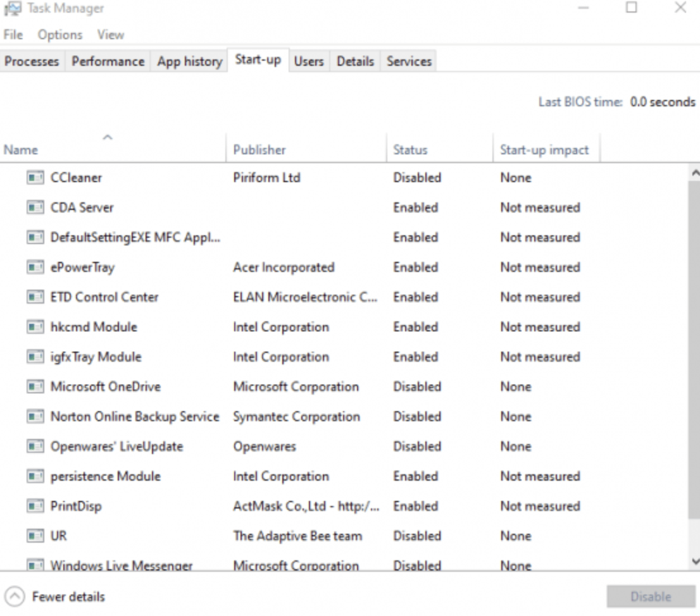Collapse view with Fewer details chevron
This screenshot has height=616, width=700.
tap(14, 596)
